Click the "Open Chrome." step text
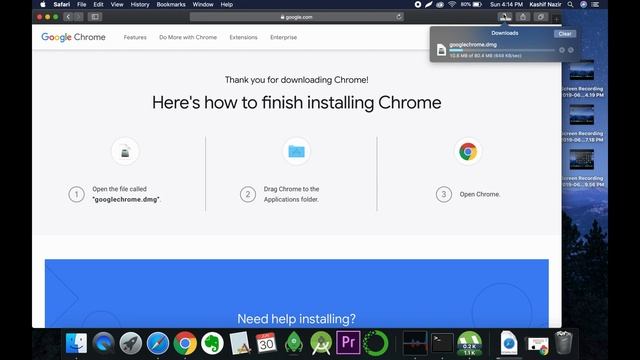 point(480,194)
